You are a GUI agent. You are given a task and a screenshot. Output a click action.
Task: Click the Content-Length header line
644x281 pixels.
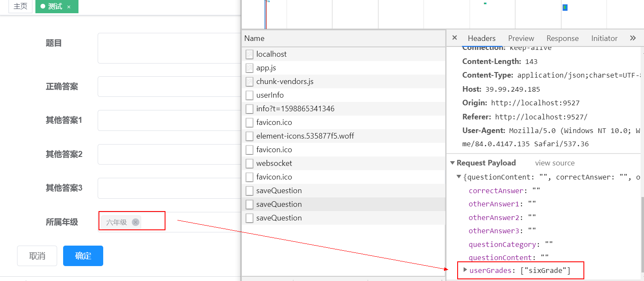click(500, 61)
